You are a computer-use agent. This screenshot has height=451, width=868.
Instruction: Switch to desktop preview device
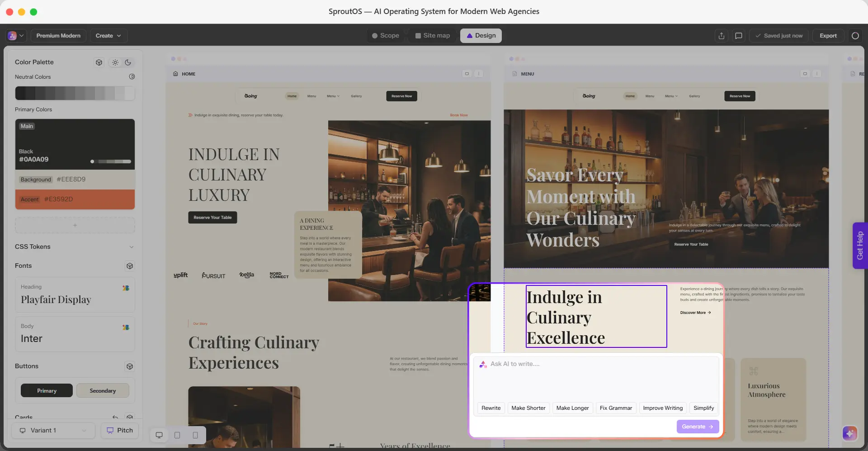tap(159, 435)
